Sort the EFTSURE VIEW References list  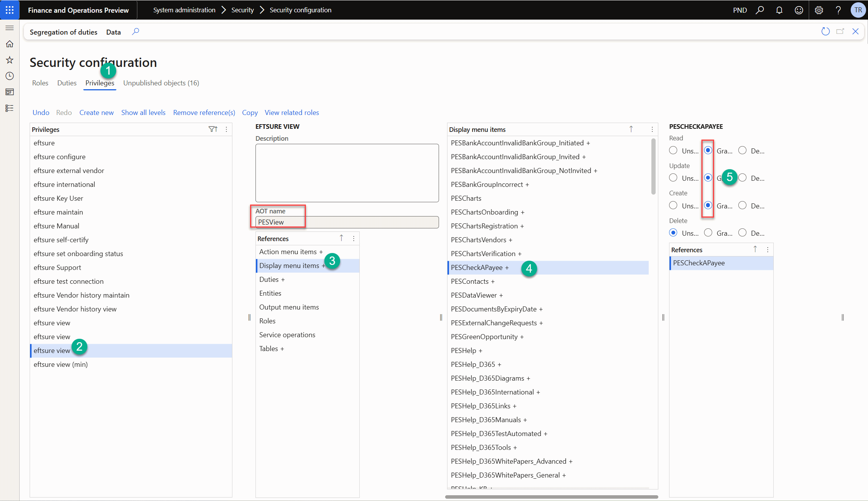pos(341,238)
